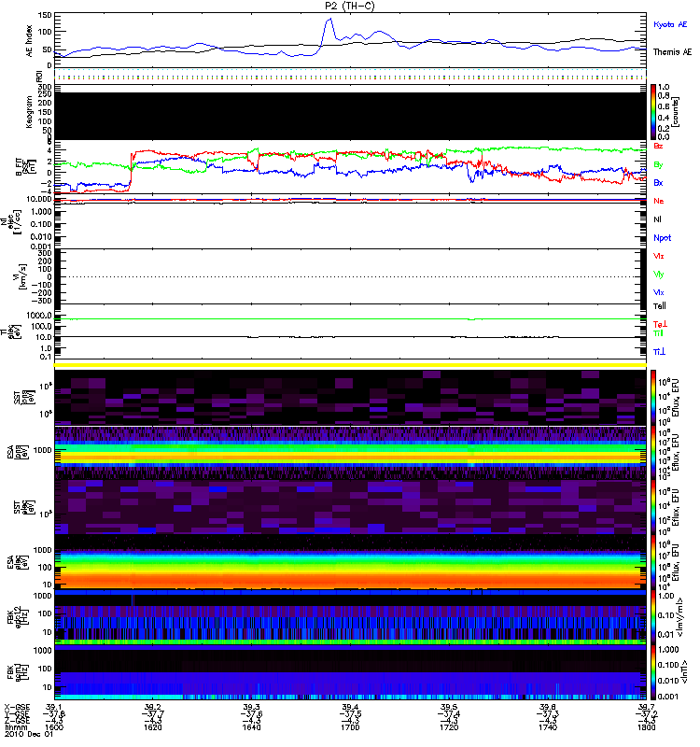
Task: Click the Kyoto AE peak near 140
Action: pos(329,20)
